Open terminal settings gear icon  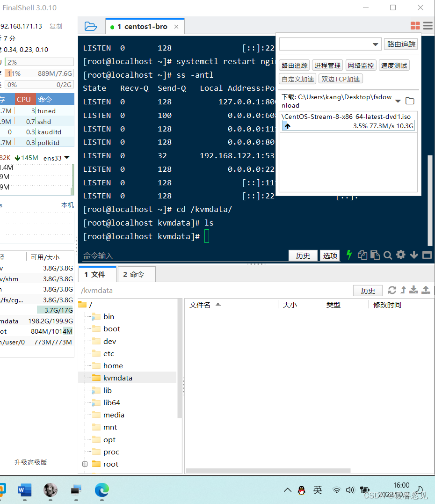401,255
